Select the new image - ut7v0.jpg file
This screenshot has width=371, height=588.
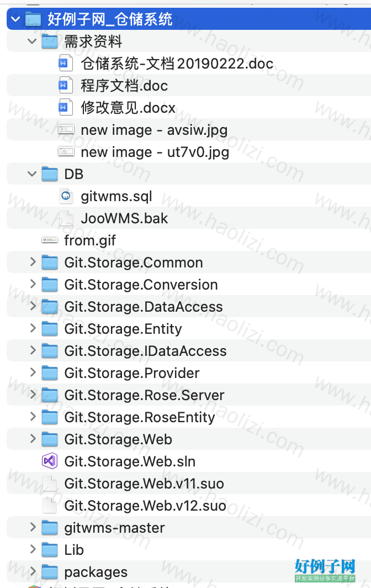[189, 152]
